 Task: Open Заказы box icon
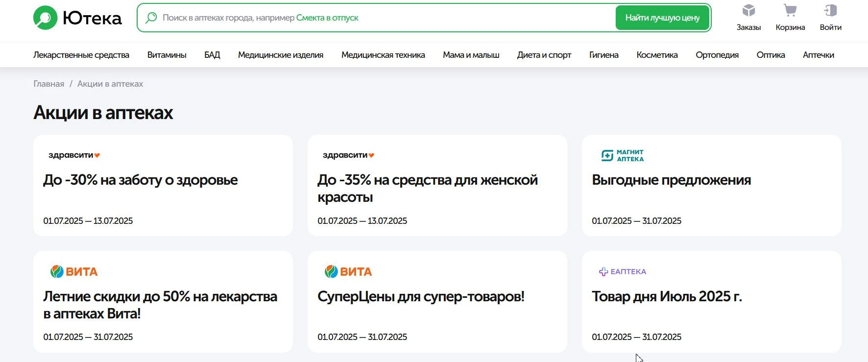(x=748, y=10)
